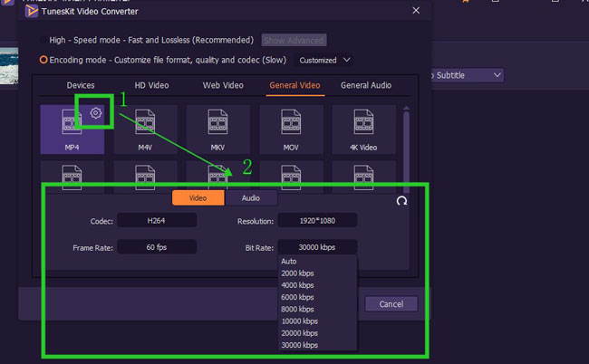Switch to the Devices tab
The width and height of the screenshot is (589, 364).
click(81, 85)
